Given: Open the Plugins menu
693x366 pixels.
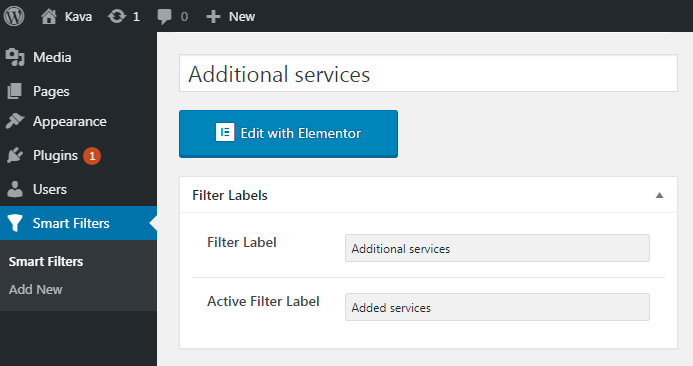Looking at the screenshot, I should tap(55, 156).
